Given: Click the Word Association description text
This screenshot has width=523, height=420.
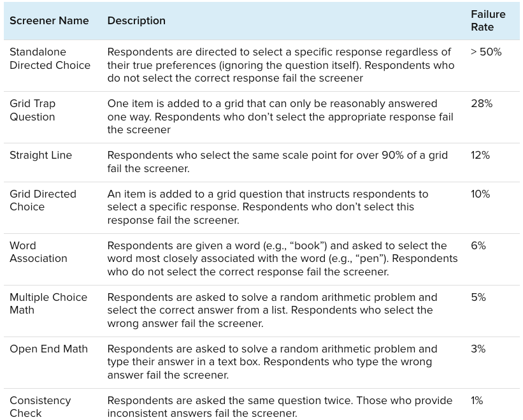Looking at the screenshot, I should [282, 259].
